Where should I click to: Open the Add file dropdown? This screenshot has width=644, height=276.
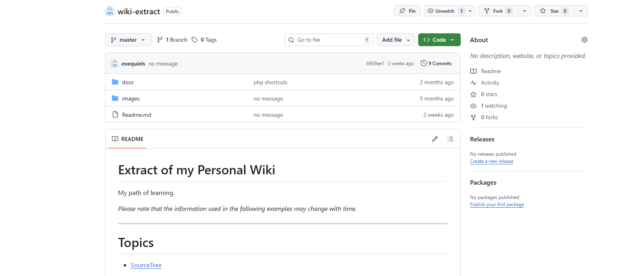tap(396, 40)
